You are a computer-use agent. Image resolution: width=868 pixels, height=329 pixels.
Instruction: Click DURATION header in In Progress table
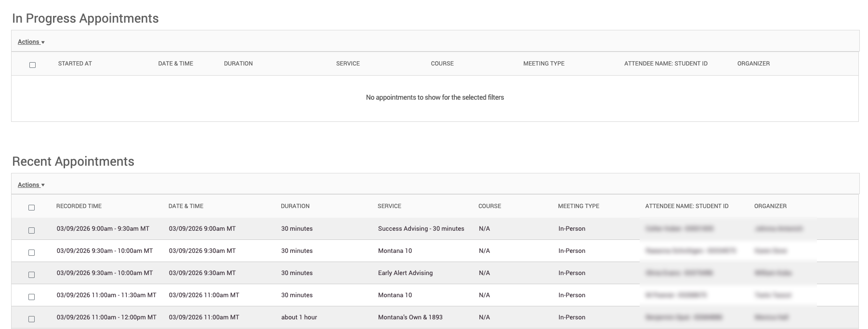pos(238,64)
